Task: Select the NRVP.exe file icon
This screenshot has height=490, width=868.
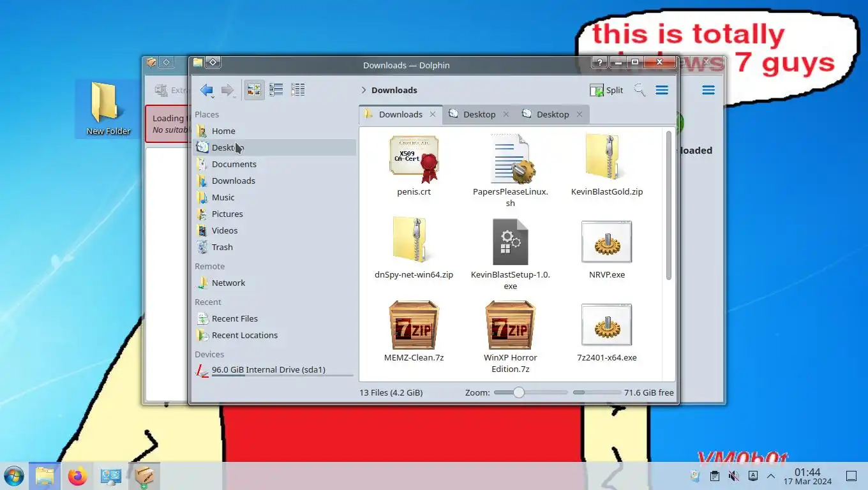Action: (606, 242)
